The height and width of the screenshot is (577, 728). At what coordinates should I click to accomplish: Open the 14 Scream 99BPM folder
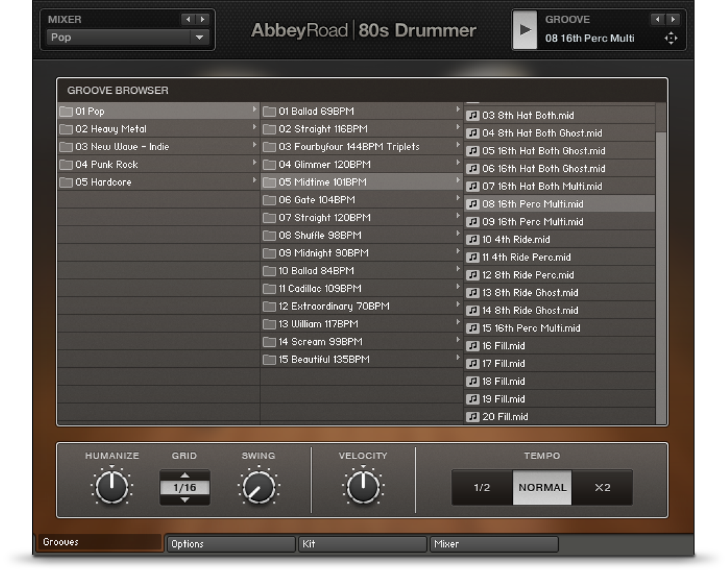[x=361, y=342]
